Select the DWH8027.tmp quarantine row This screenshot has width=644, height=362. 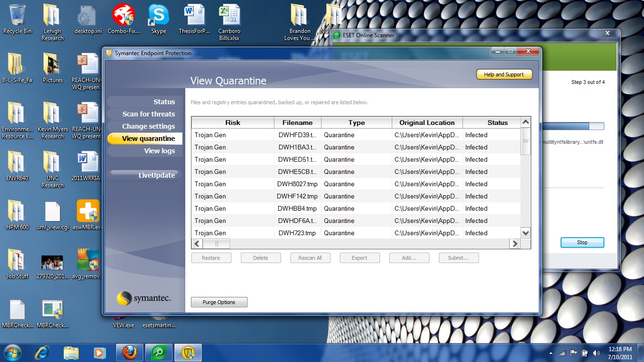pos(356,184)
